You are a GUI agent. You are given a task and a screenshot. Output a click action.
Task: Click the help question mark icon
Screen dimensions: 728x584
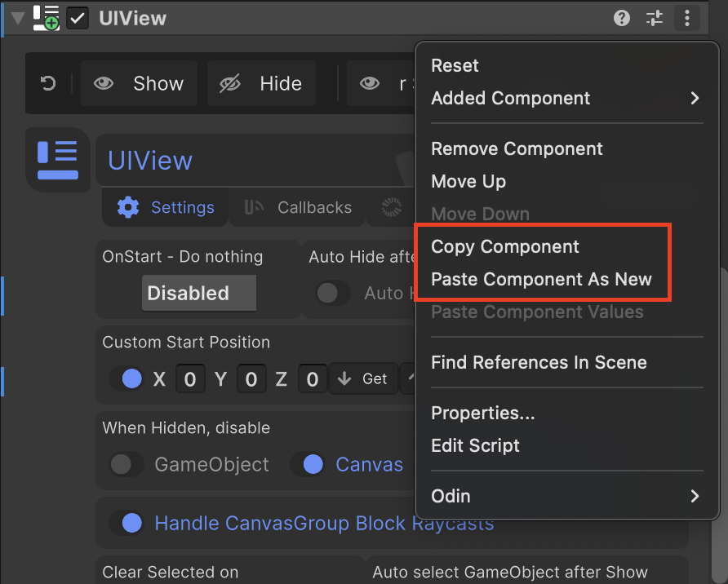pos(622,19)
